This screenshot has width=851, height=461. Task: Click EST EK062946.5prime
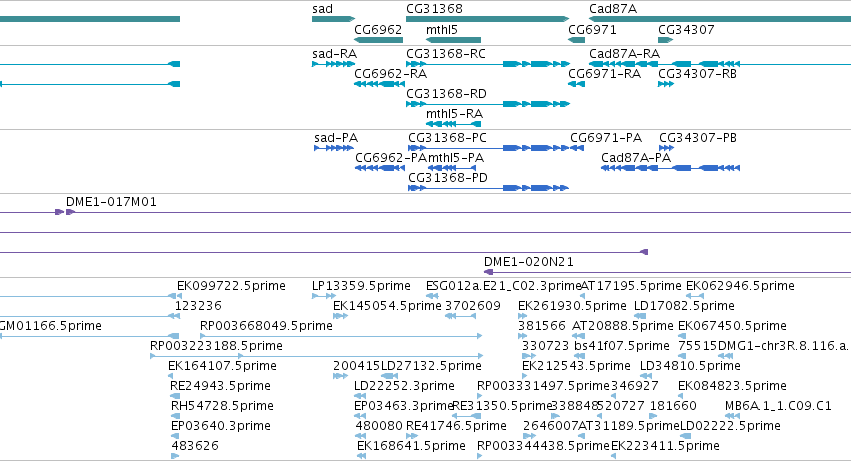pyautogui.click(x=695, y=296)
